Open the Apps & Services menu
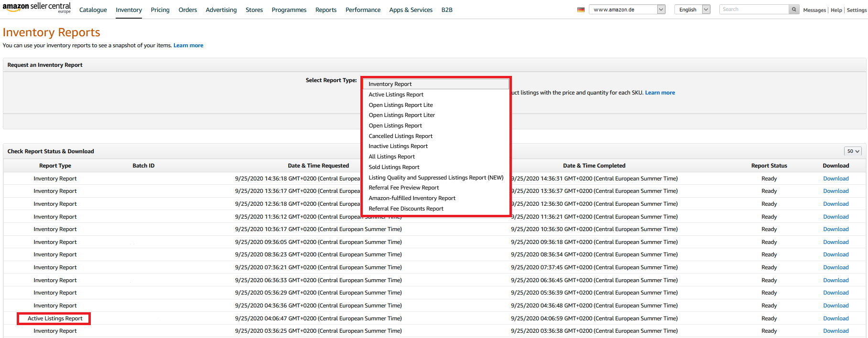The image size is (868, 338). (x=411, y=10)
